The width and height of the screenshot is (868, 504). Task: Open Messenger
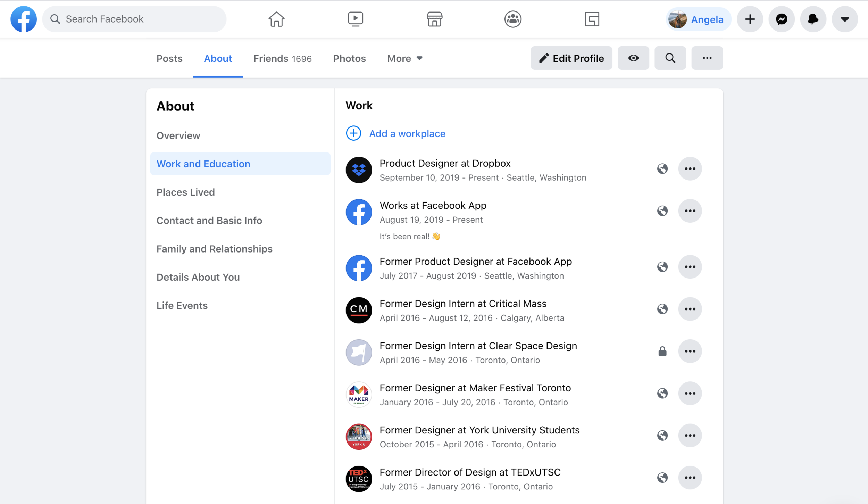pos(782,19)
